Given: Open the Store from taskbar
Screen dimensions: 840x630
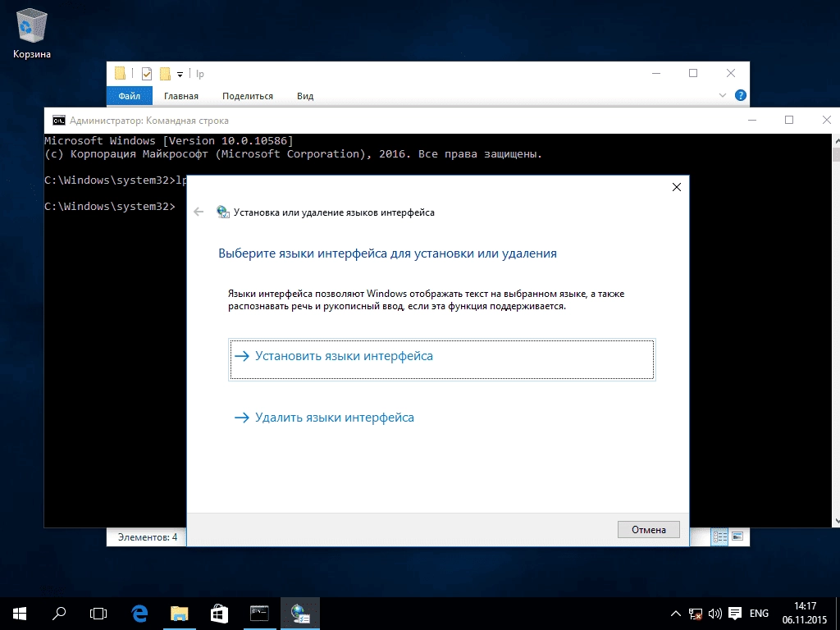Looking at the screenshot, I should [219, 614].
